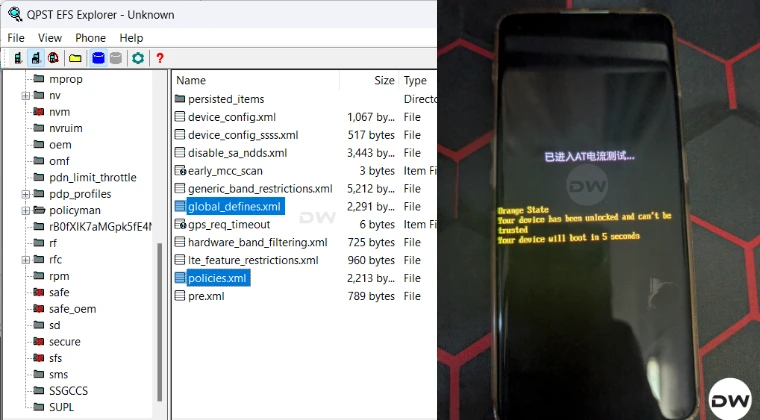Select the safe_oem folder in the tree
The width and height of the screenshot is (760, 420).
pos(73,309)
